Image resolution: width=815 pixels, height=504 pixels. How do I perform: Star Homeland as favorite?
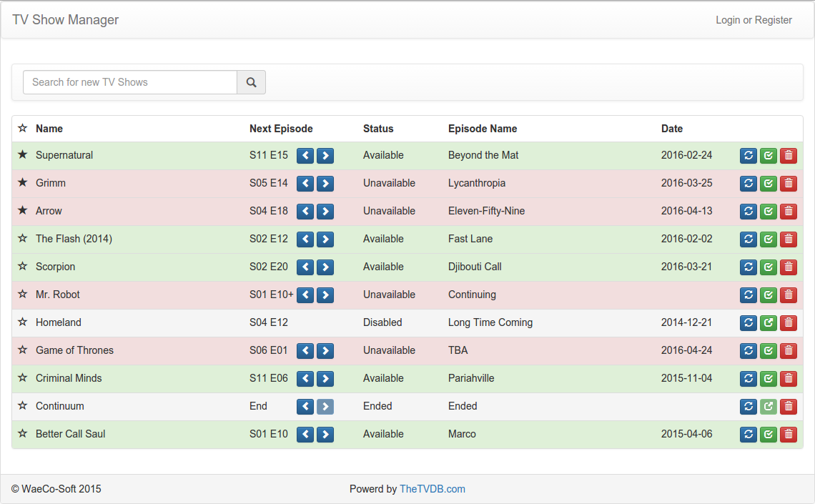pos(22,322)
